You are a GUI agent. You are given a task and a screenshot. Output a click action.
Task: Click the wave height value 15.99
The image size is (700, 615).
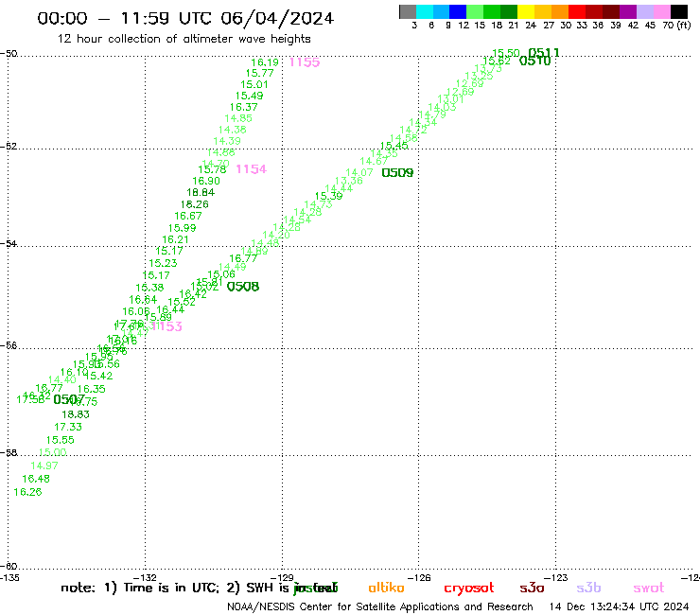182,228
